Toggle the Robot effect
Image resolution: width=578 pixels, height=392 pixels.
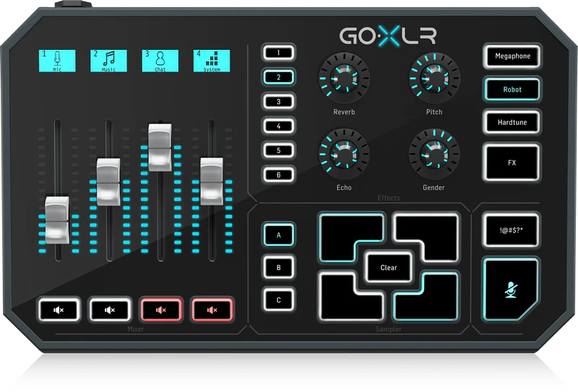tap(512, 90)
